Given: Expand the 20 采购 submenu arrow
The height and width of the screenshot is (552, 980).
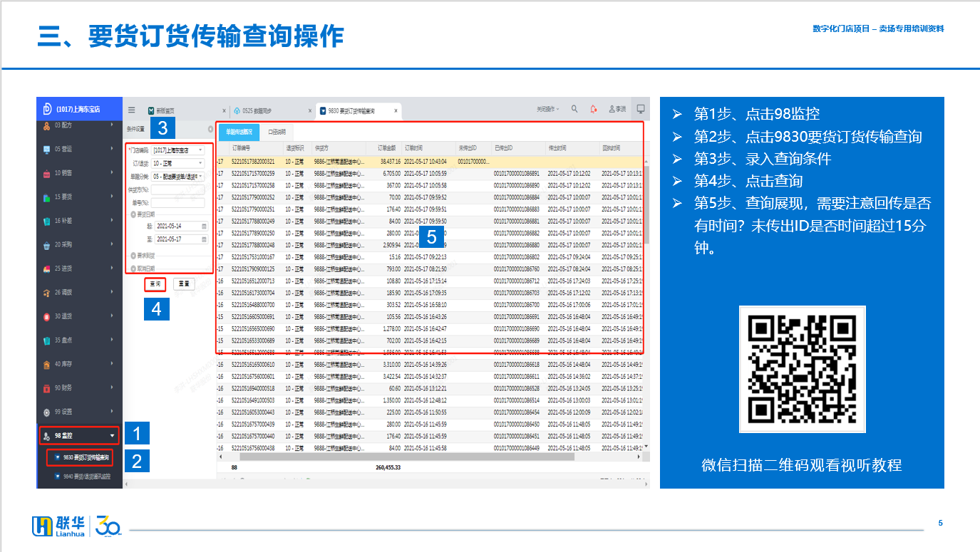Looking at the screenshot, I should coord(112,244).
